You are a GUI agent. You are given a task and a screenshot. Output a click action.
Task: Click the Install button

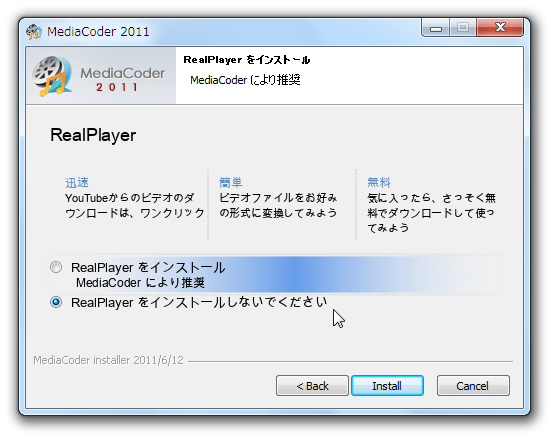pos(387,386)
